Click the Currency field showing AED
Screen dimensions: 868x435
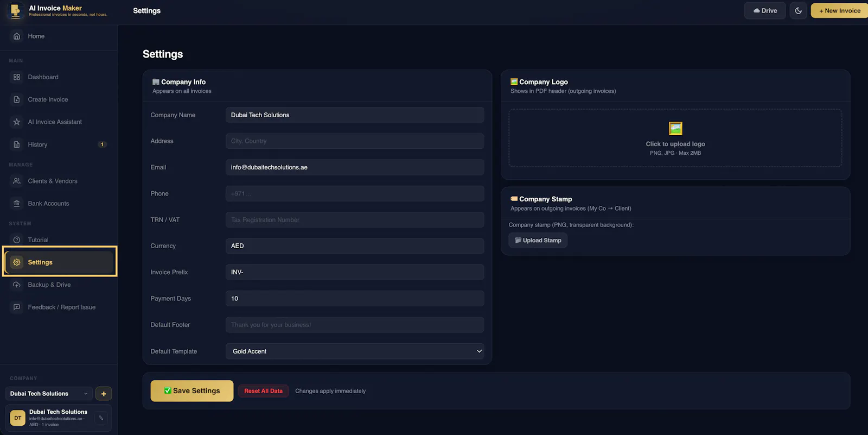[x=355, y=246]
